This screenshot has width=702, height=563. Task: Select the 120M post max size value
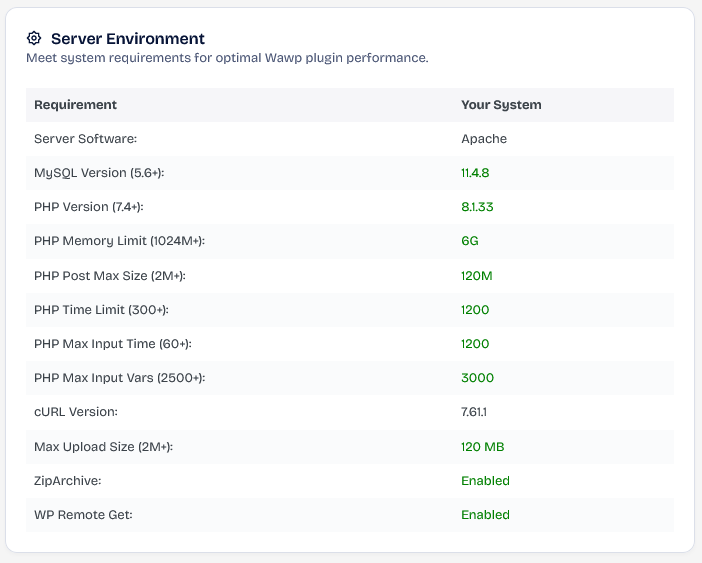(476, 276)
